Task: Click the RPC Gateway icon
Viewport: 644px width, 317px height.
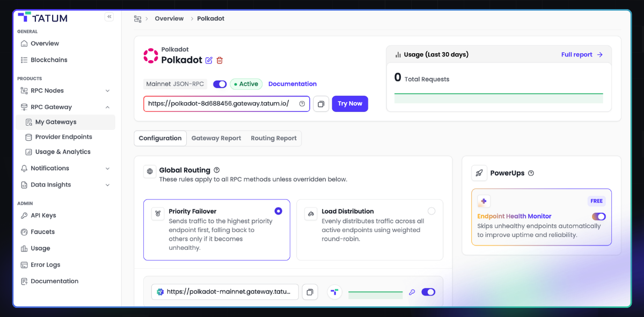Action: (24, 107)
